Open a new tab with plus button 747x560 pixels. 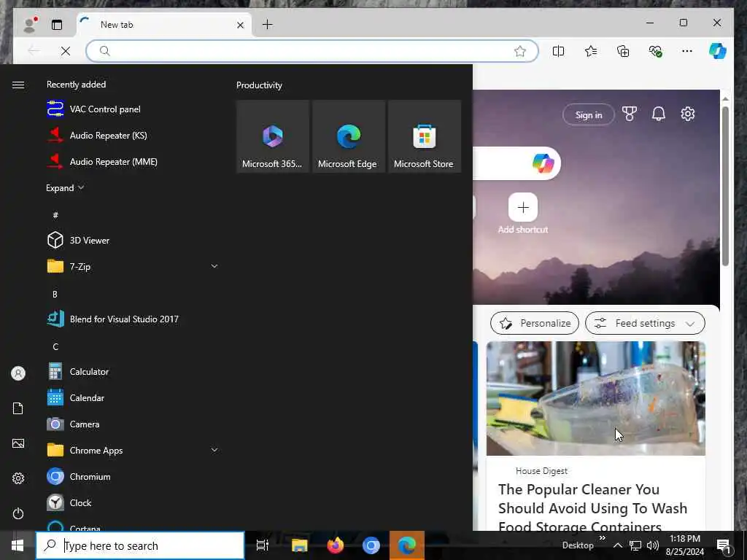click(x=268, y=24)
